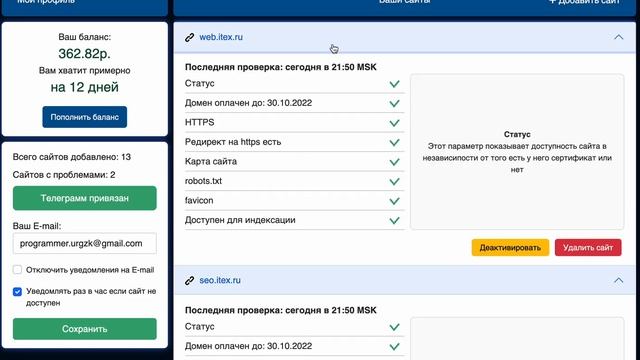The height and width of the screenshot is (360, 640).
Task: Click Удалить сайт for web.itex.ru
Action: [x=588, y=248]
